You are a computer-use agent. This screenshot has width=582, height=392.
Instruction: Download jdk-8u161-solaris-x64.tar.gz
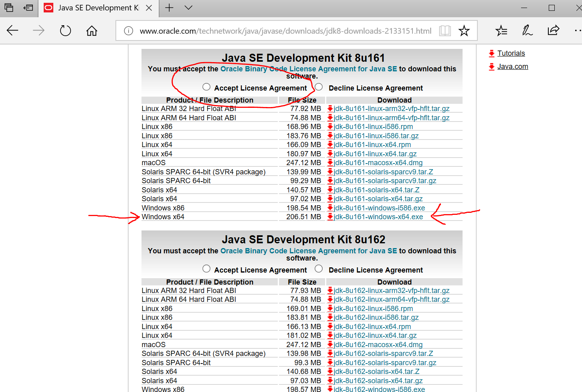coord(378,199)
